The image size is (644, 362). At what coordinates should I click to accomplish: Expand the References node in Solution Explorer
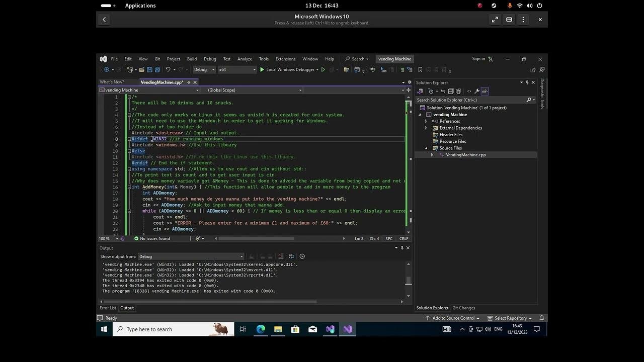426,121
